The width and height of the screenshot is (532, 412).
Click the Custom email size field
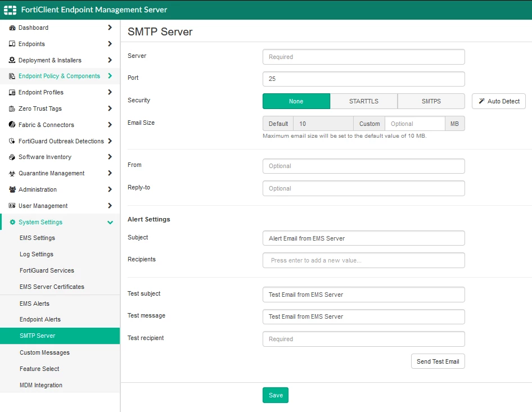415,124
